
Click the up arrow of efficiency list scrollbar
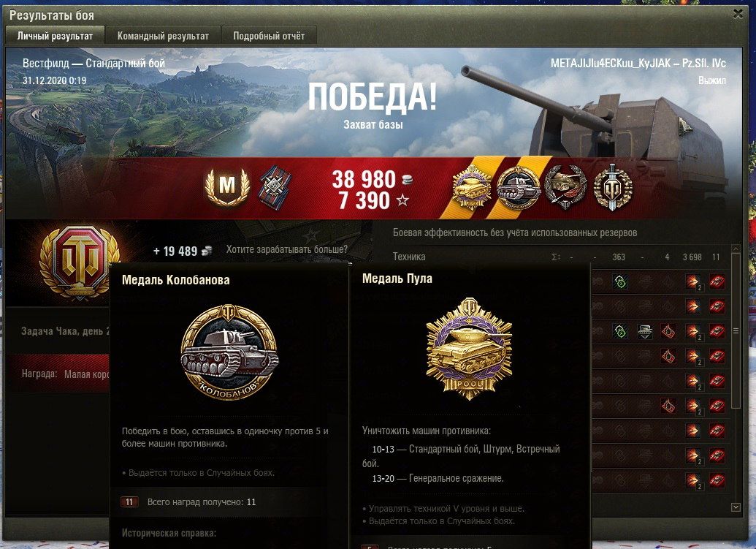pyautogui.click(x=736, y=249)
